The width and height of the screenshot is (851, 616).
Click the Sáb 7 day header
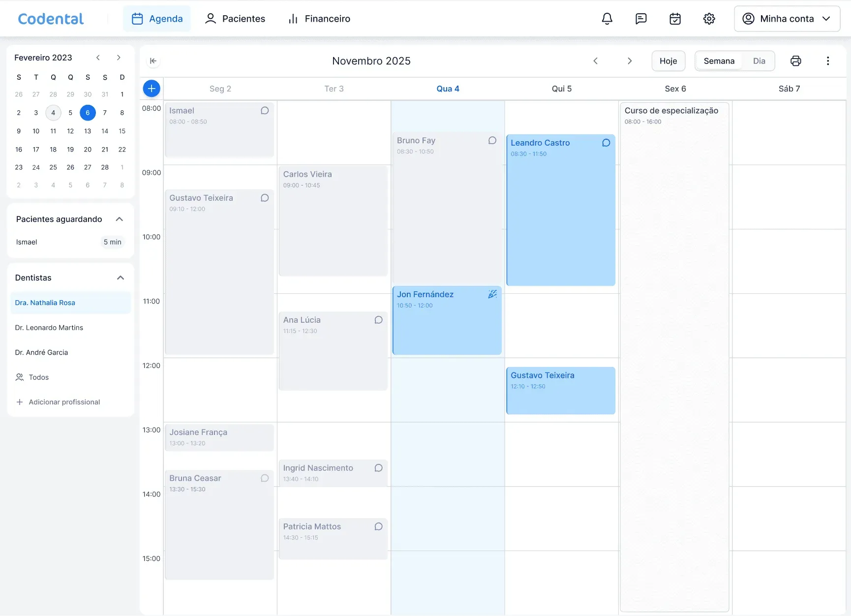pyautogui.click(x=789, y=89)
